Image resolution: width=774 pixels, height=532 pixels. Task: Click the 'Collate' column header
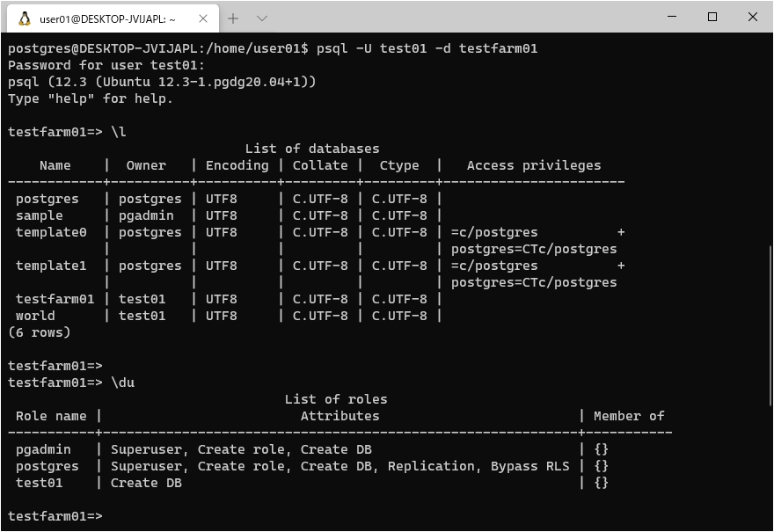[x=320, y=165]
